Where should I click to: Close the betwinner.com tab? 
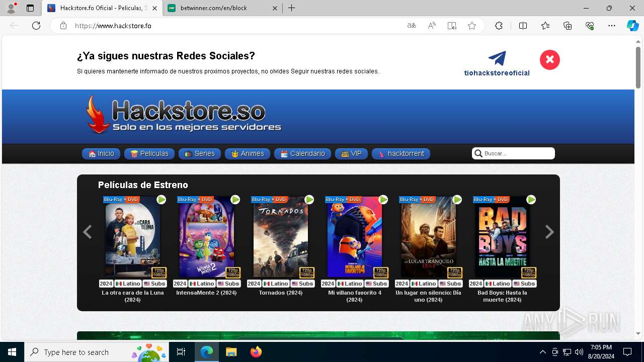pos(275,8)
